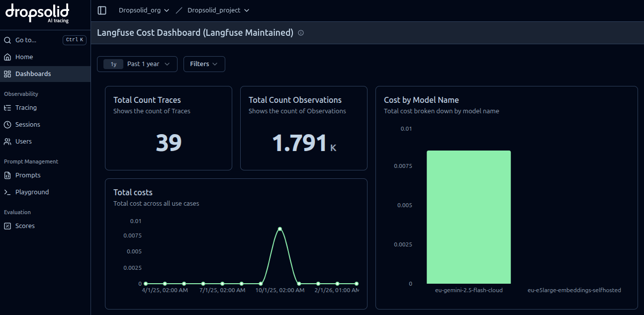Viewport: 644px width, 315px height.
Task: Click the search magnifier icon beside Go to
Action: (7, 40)
